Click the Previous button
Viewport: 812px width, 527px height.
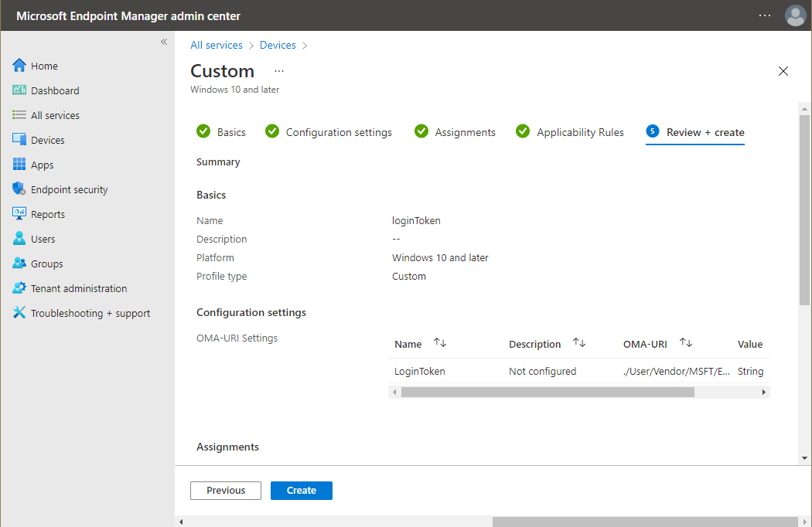(x=226, y=490)
